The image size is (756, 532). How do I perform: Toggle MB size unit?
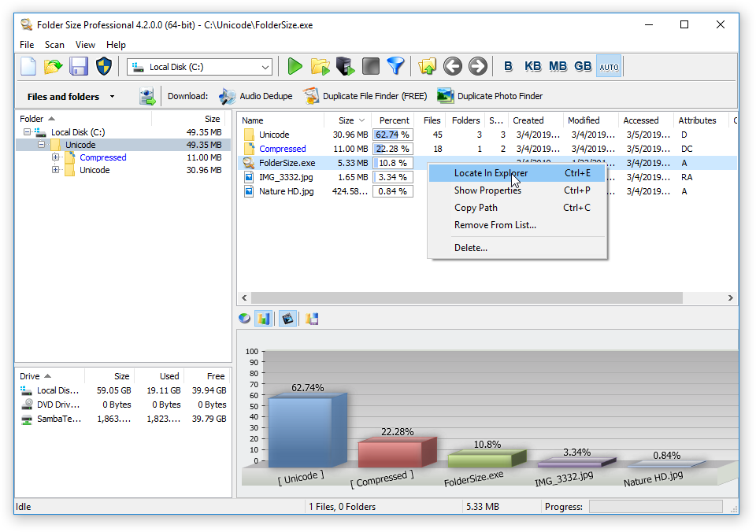tap(558, 67)
